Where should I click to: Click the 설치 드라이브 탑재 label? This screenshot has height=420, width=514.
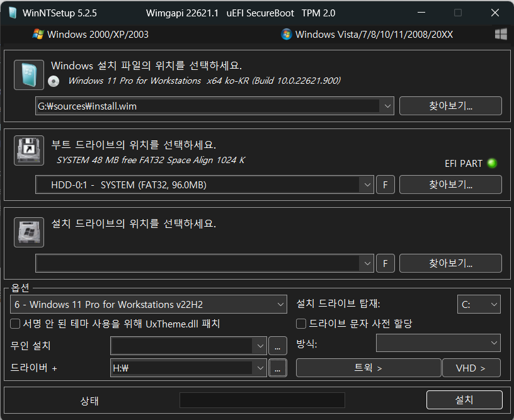pos(338,304)
